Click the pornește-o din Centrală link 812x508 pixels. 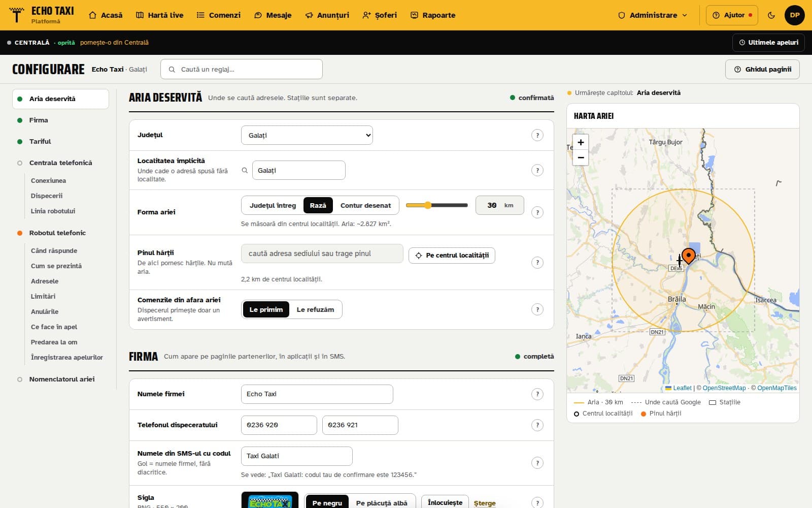coord(114,43)
